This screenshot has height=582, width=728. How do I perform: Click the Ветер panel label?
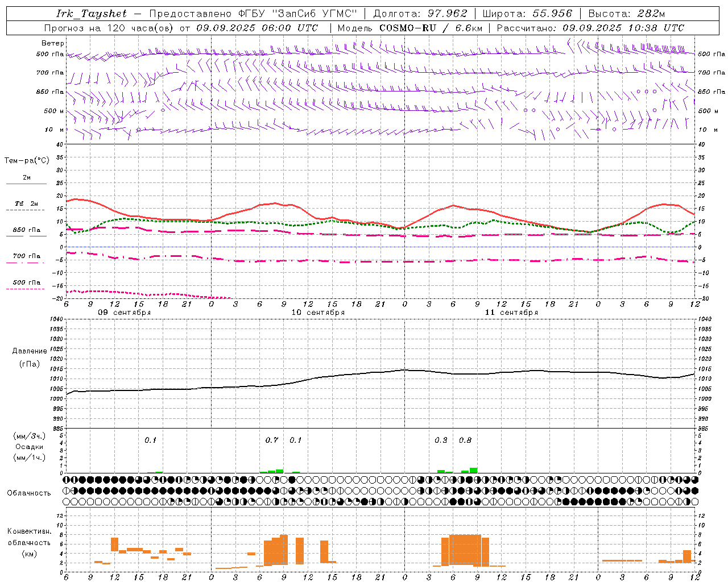(53, 43)
